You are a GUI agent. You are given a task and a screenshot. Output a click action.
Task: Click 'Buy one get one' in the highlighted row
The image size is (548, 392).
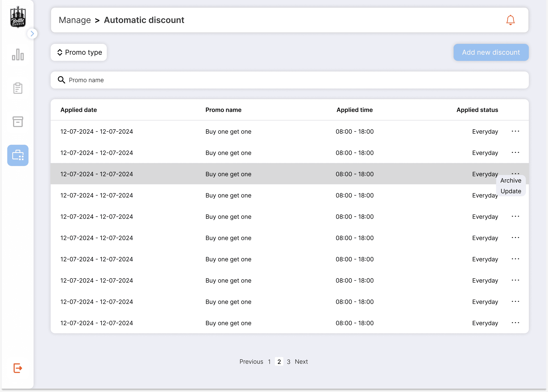point(228,174)
